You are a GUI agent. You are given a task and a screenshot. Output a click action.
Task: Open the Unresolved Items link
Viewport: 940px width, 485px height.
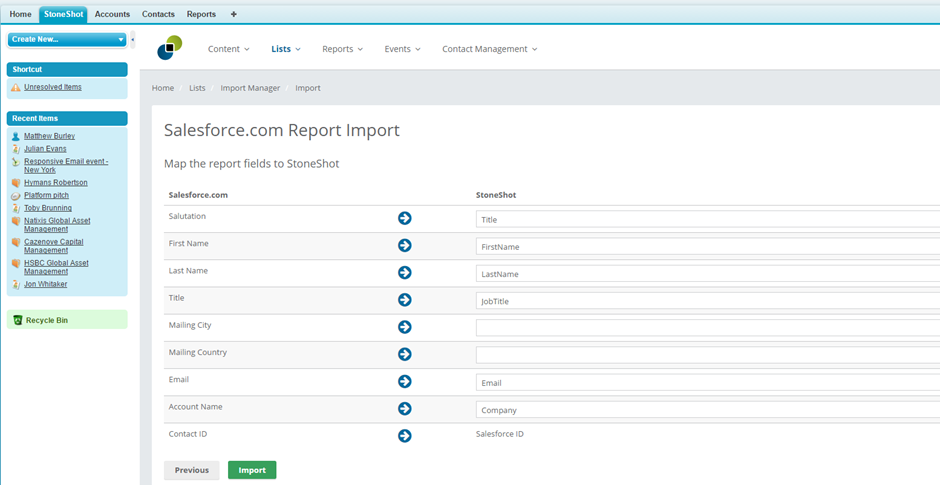[x=53, y=88]
